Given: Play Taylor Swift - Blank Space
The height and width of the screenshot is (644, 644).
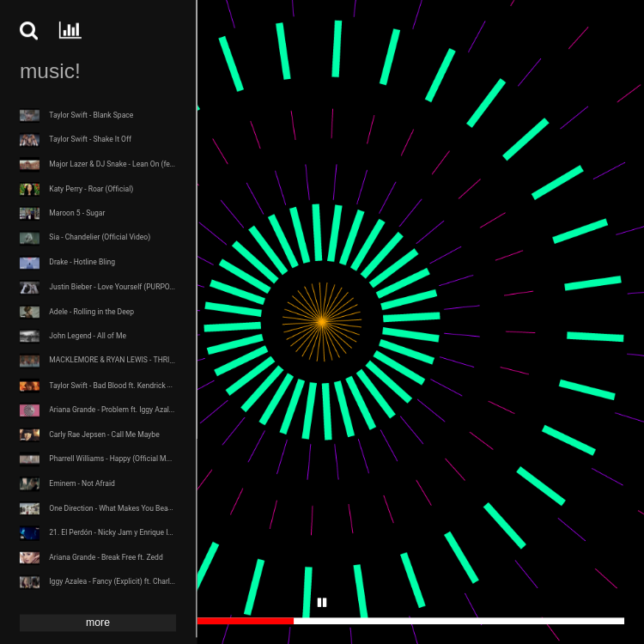Looking at the screenshot, I should [91, 115].
